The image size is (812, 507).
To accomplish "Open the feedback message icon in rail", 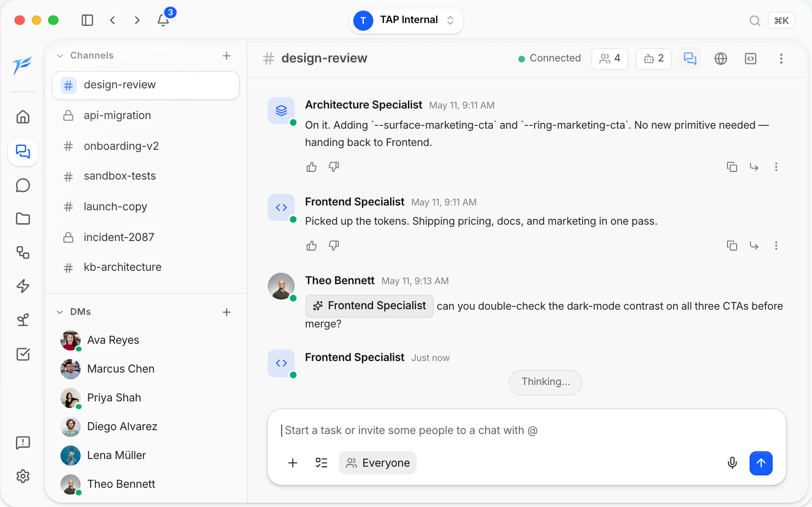I will click(23, 443).
